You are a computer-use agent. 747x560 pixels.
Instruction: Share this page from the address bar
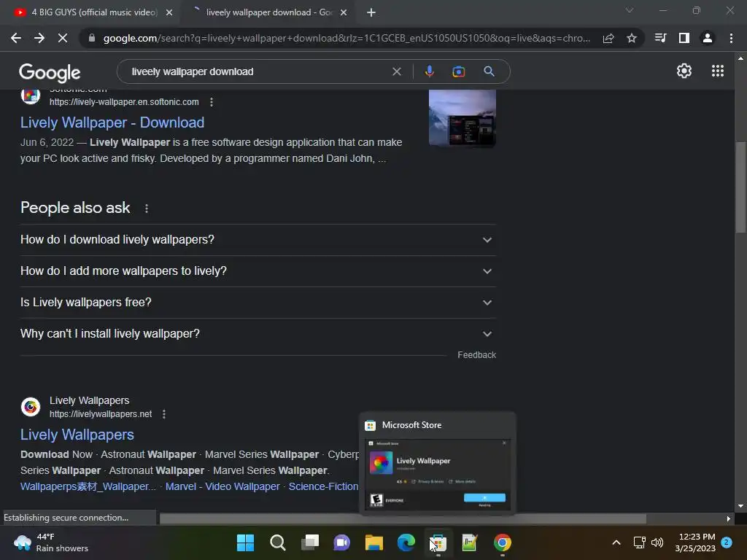[608, 39]
